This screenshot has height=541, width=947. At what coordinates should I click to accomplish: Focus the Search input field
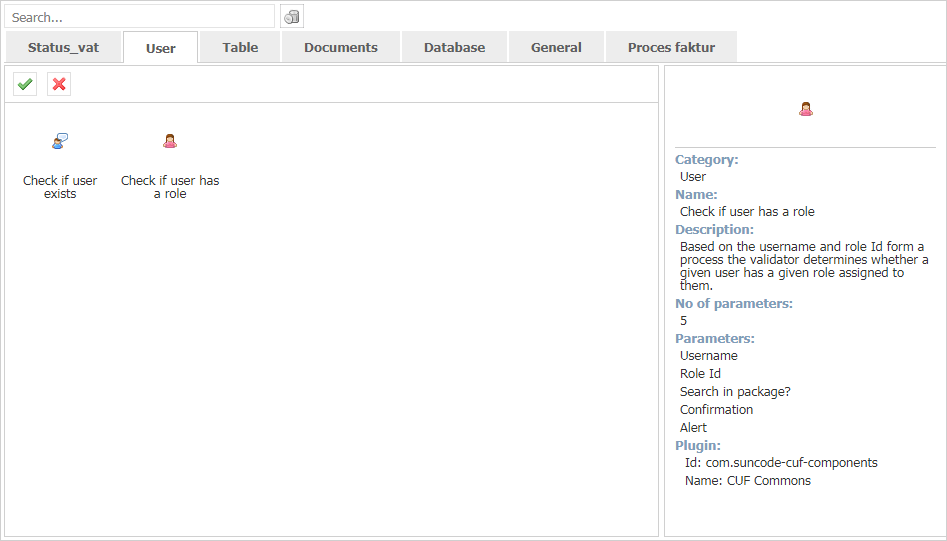coord(140,17)
